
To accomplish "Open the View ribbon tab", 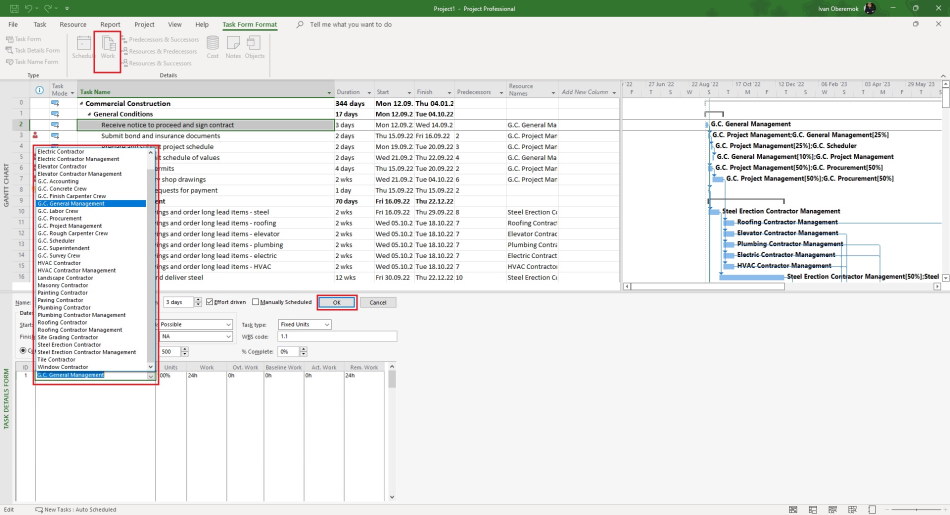I will (174, 25).
